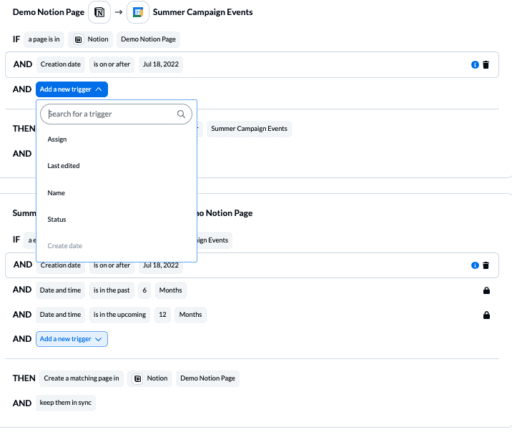This screenshot has width=512, height=432.
Task: Choose Assign from the trigger list
Action: [57, 139]
